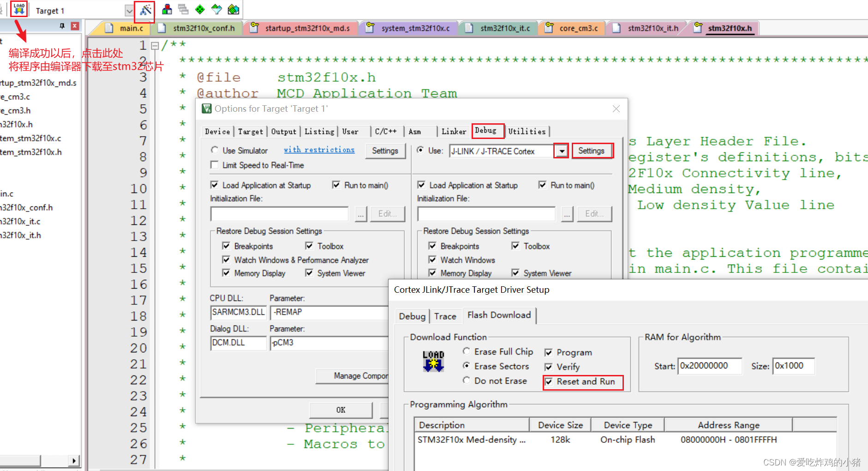Toggle the Verify checkbox
868x471 pixels.
549,367
